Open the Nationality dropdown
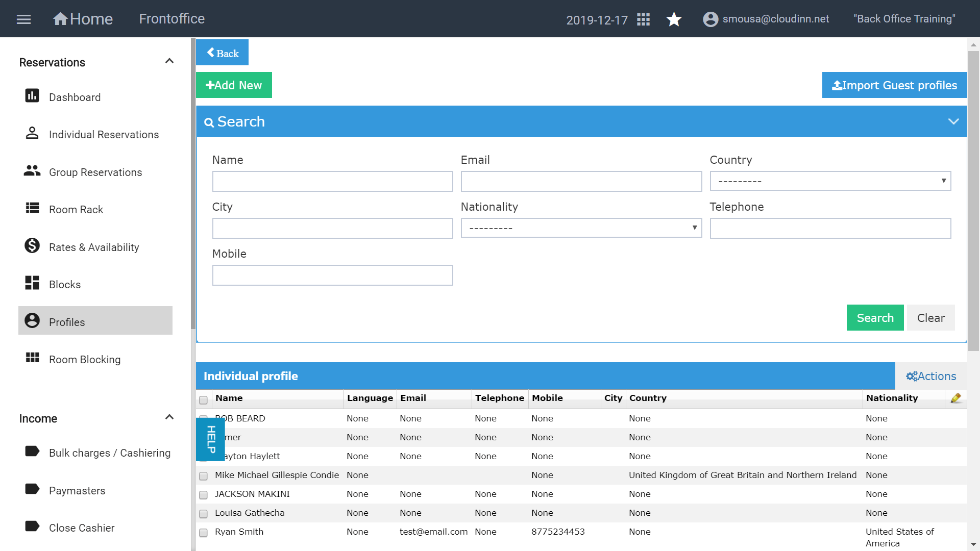 (581, 228)
